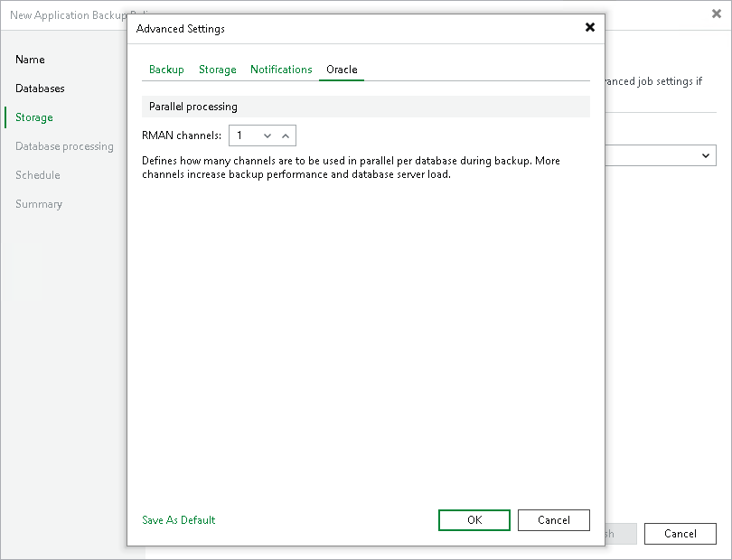
Task: Click the wizard's Cancel button
Action: (680, 534)
